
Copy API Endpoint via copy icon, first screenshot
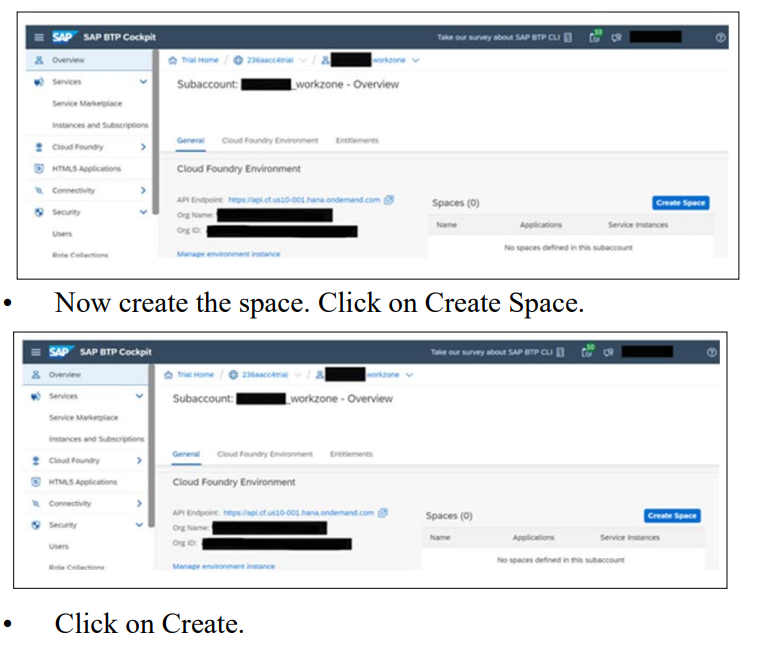point(389,200)
